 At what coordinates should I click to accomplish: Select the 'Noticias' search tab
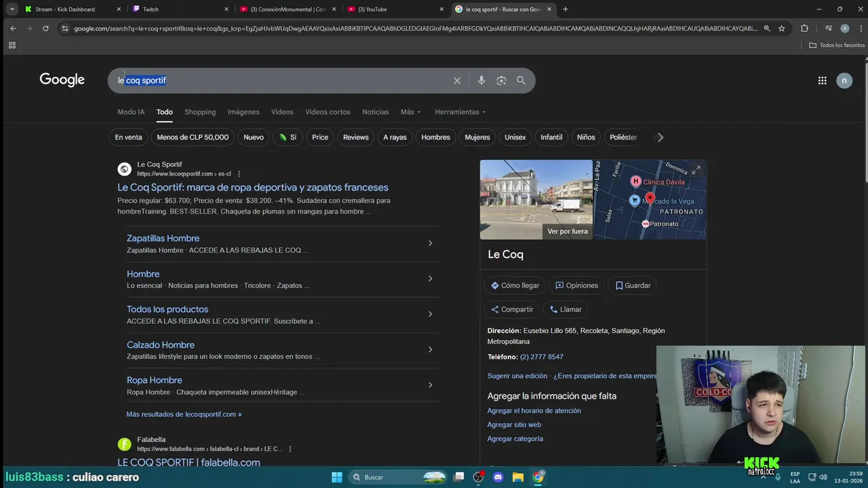tap(376, 112)
